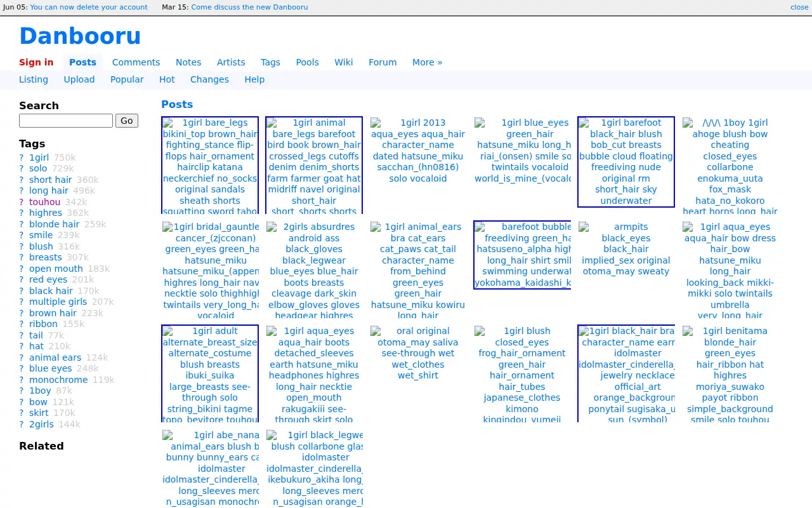Open the Artists menu item
The width and height of the screenshot is (812, 508).
coord(231,62)
